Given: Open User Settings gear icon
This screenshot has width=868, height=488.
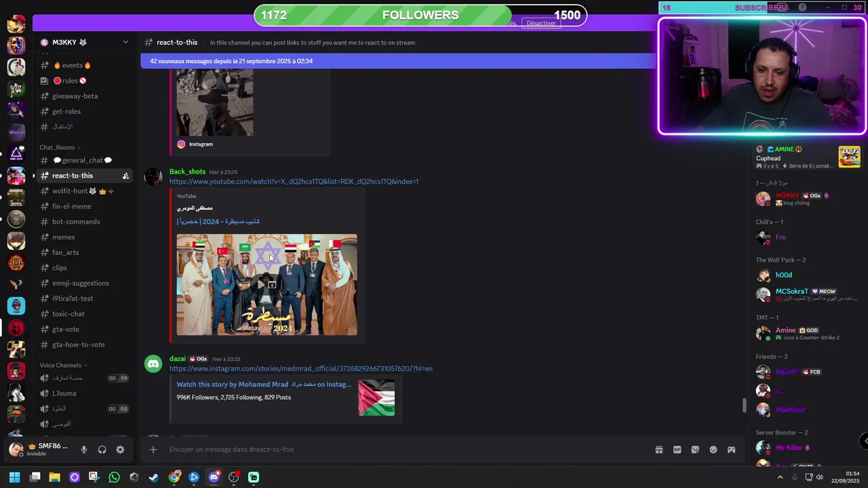Looking at the screenshot, I should coord(120,449).
